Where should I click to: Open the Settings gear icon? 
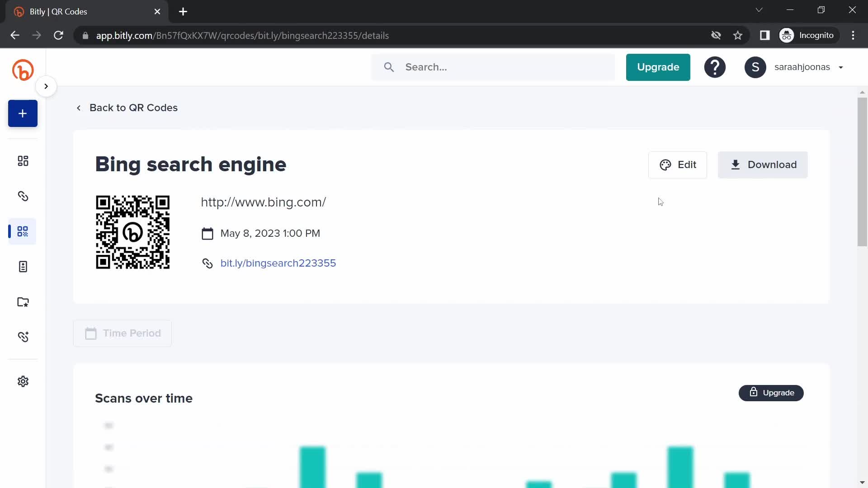(23, 381)
